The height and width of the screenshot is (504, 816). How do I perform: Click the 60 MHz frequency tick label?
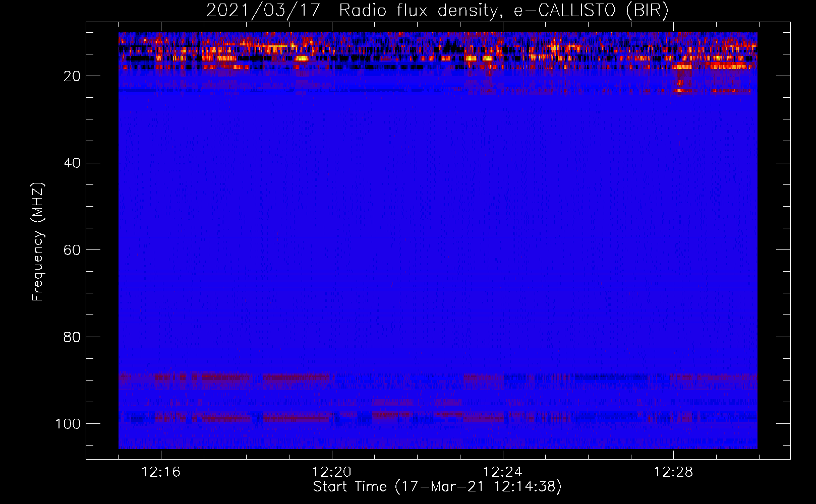[x=72, y=250]
